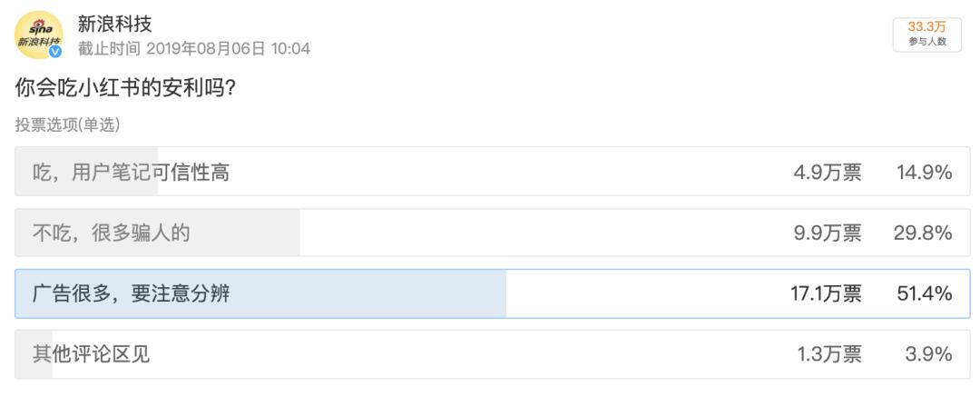
Task: Click the 4.9万票 vote count
Action: pyautogui.click(x=828, y=172)
